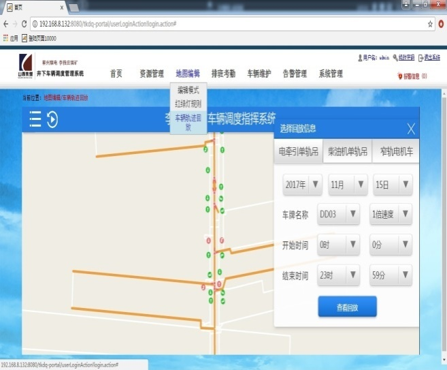This screenshot has width=447, height=370.
Task: Click the browser forward arrow
Action: click(x=15, y=24)
